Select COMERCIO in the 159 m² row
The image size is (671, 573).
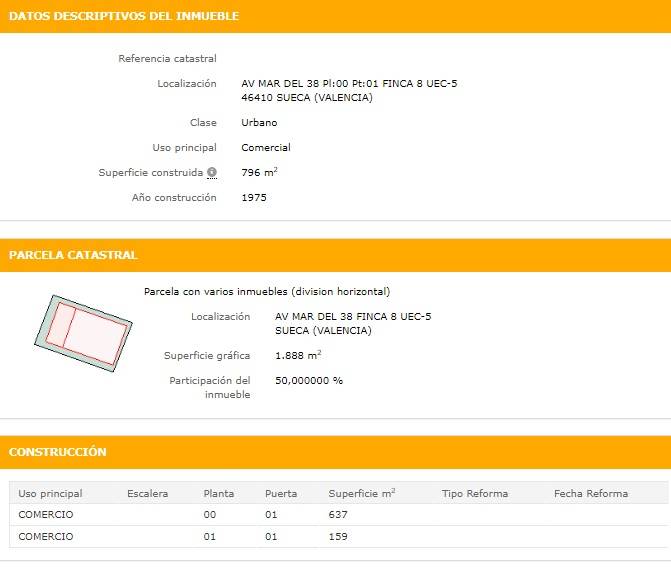pos(45,537)
